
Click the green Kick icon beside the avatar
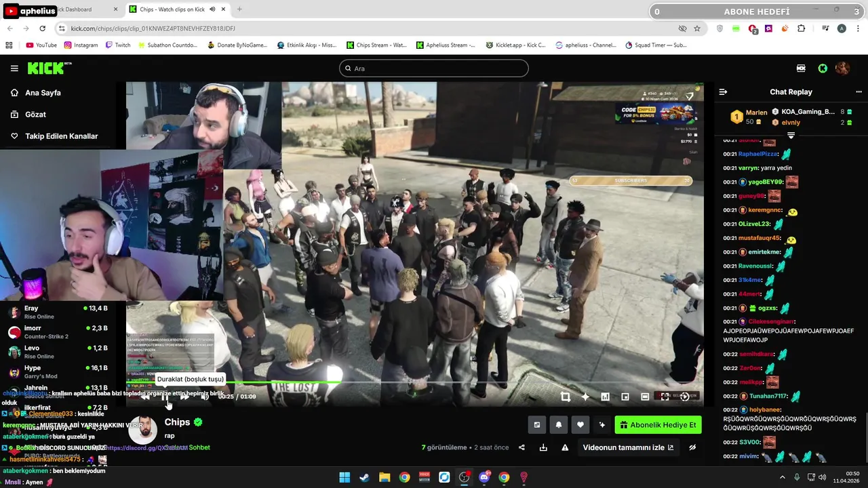(x=823, y=68)
